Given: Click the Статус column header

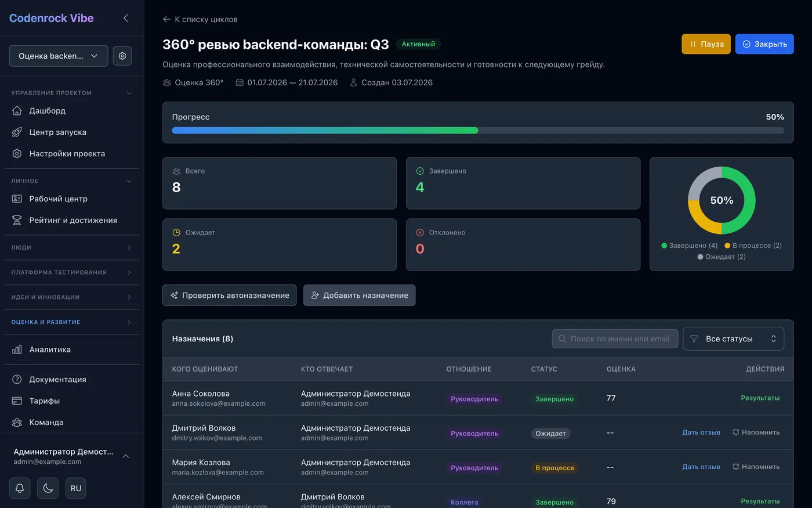Looking at the screenshot, I should 544,369.
